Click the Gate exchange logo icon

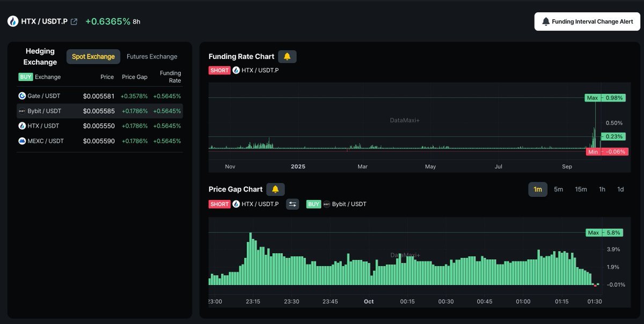pyautogui.click(x=22, y=96)
